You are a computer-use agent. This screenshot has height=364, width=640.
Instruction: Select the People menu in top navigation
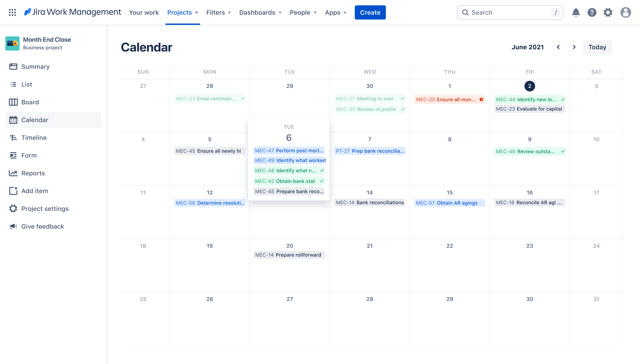point(303,12)
